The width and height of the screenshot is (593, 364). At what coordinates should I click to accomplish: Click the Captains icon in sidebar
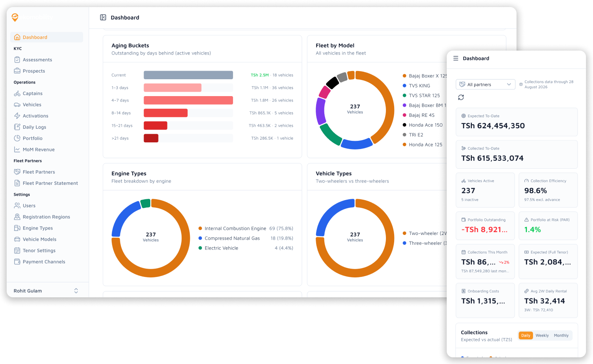pos(17,93)
